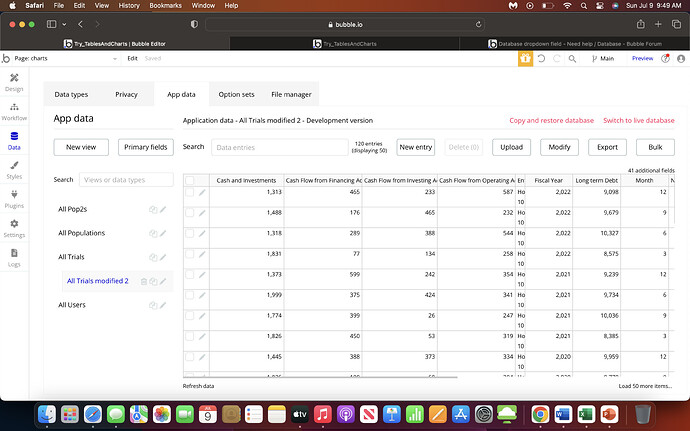The height and width of the screenshot is (431, 690).
Task: Go back in Safari
Action: click(81, 24)
